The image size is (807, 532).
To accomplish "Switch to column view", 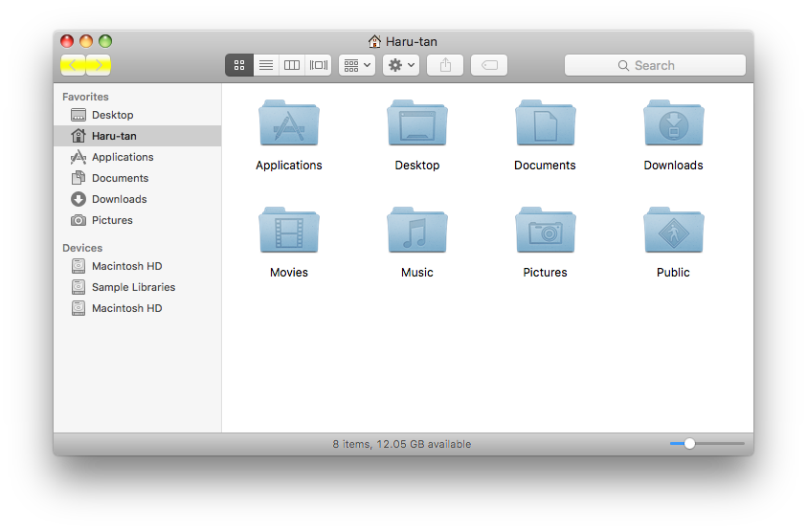I will pyautogui.click(x=292, y=65).
